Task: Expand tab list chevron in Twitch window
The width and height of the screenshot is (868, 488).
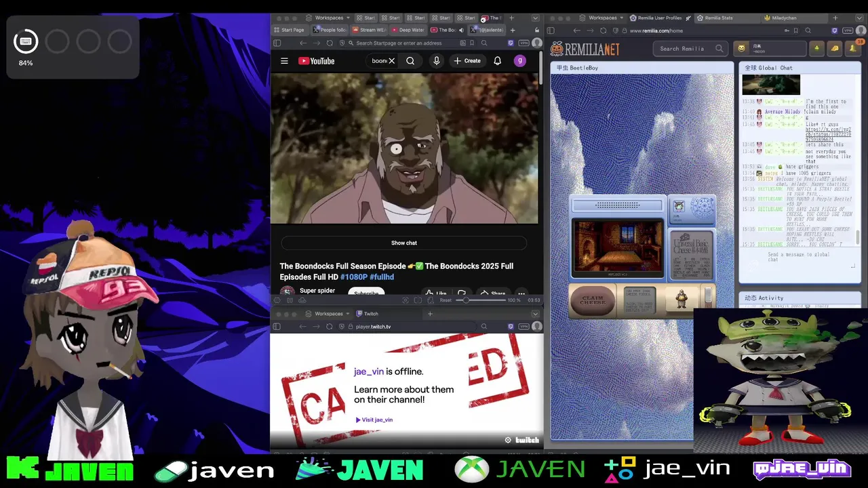Action: click(x=536, y=314)
